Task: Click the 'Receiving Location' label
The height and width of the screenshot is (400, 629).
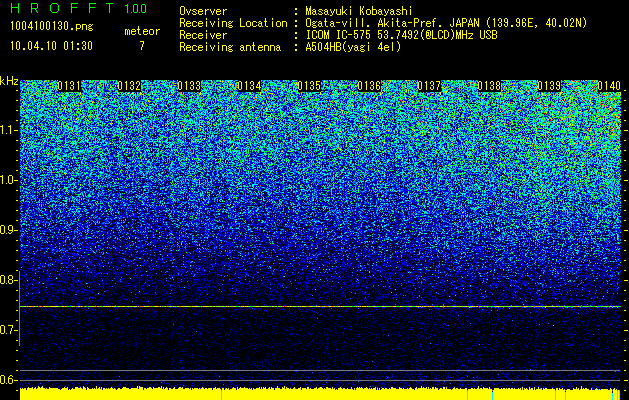Action: (233, 23)
